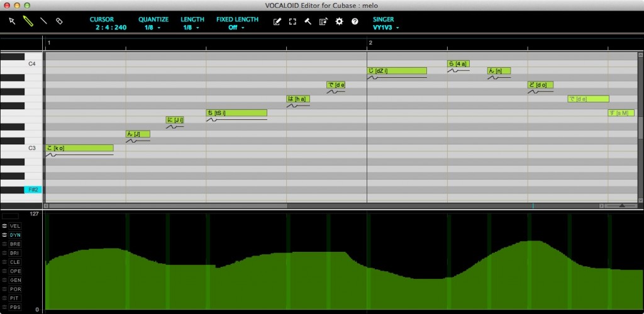
Task: Select the note に [J i]
Action: [175, 120]
